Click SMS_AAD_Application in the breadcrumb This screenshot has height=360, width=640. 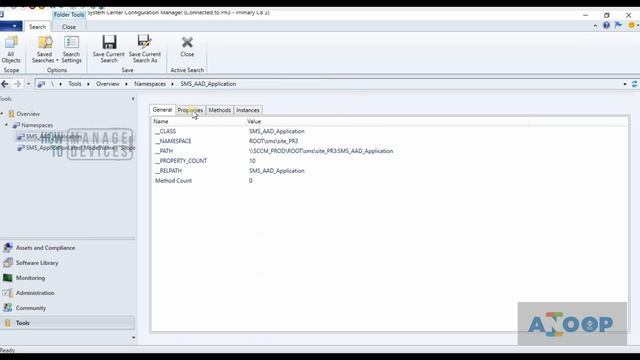pyautogui.click(x=208, y=84)
